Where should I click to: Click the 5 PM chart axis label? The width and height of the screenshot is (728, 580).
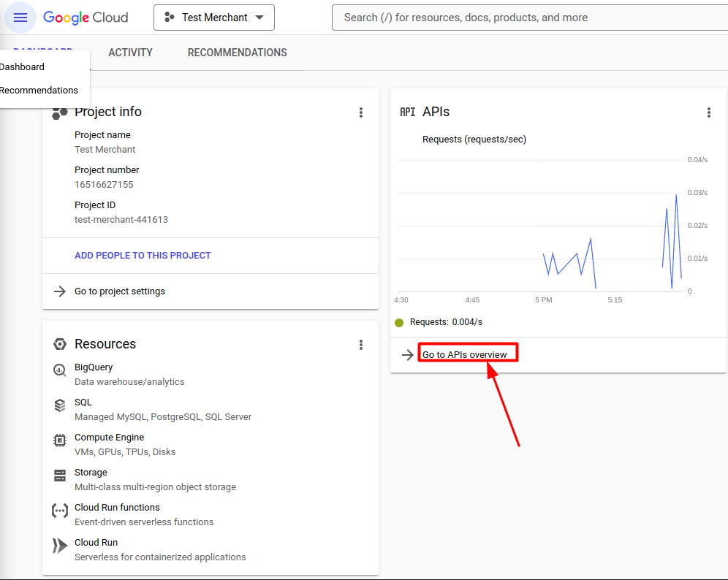(544, 300)
